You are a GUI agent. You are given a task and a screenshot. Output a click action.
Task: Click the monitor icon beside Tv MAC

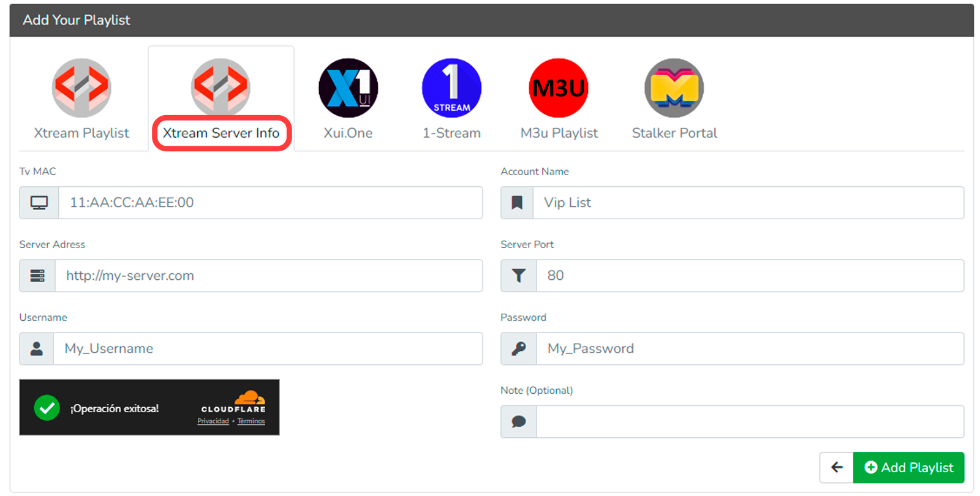tap(39, 203)
